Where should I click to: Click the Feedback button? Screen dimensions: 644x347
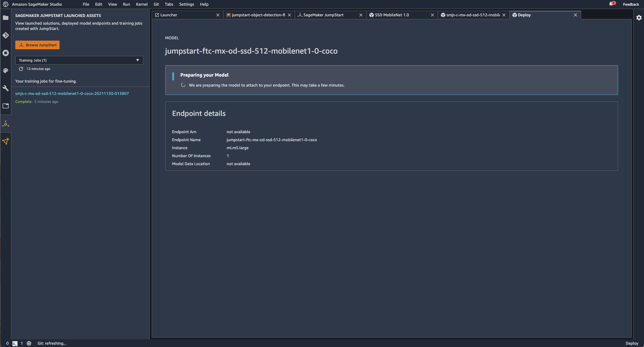click(x=631, y=4)
